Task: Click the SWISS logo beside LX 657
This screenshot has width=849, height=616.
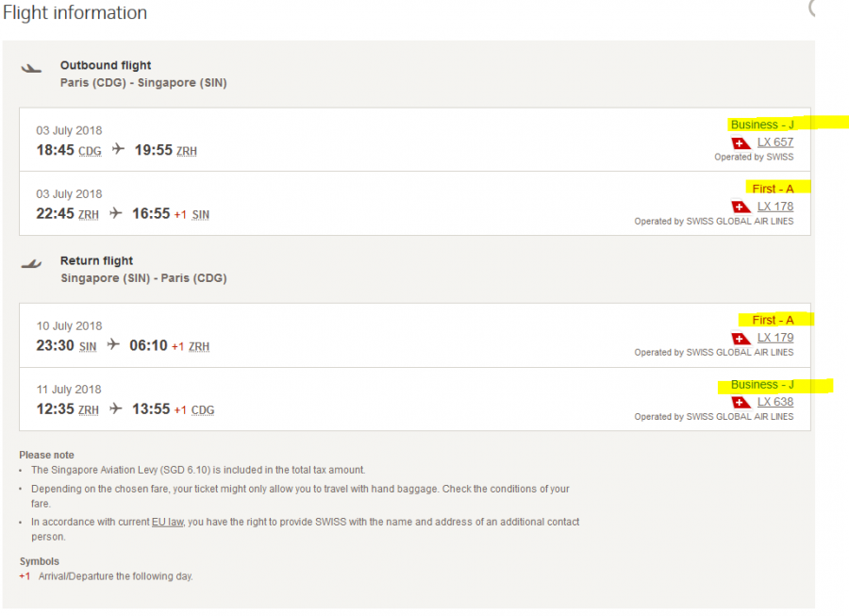Action: 741,142
